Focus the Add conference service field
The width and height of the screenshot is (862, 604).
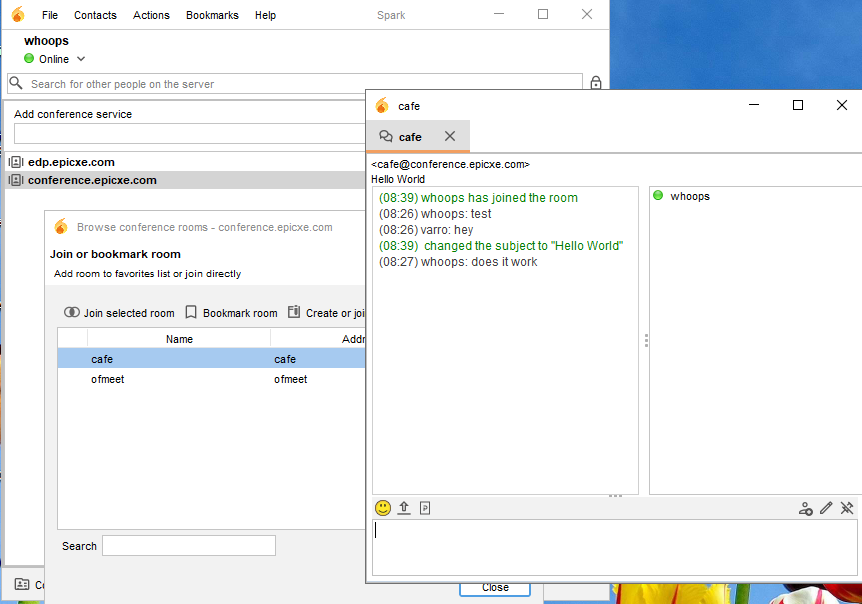coord(190,134)
